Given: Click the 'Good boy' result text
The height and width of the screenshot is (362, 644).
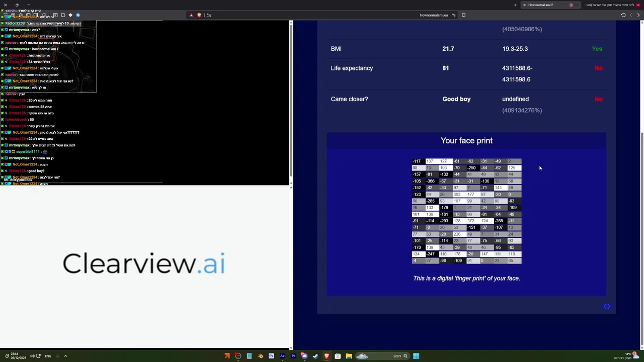Looking at the screenshot, I should [x=456, y=99].
